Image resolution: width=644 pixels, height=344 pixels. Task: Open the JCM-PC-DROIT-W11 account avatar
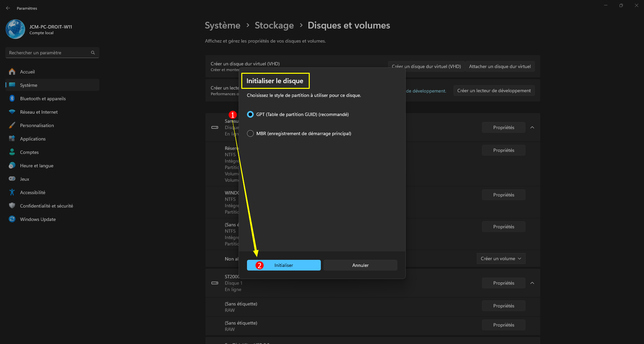tap(15, 29)
